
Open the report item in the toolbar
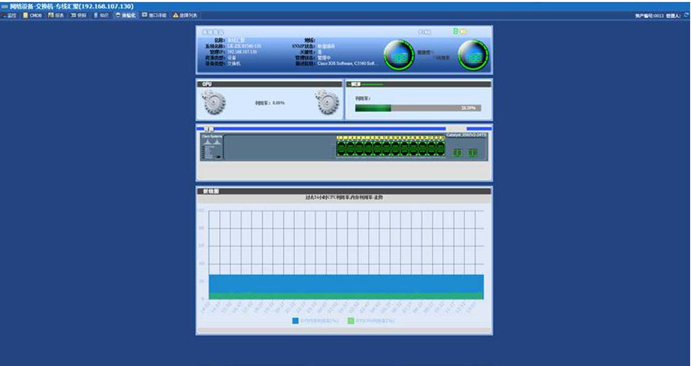point(56,15)
